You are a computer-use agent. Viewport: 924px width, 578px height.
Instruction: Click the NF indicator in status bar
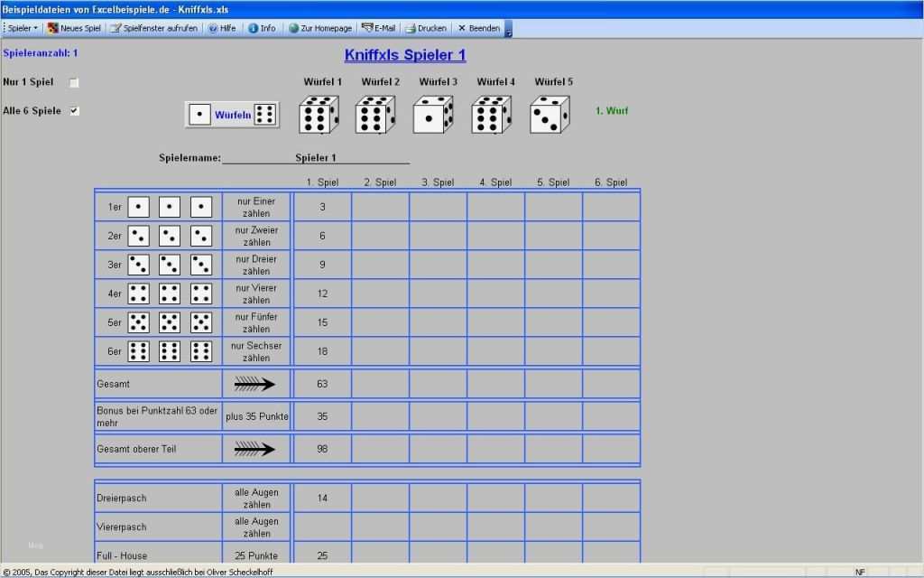860,572
